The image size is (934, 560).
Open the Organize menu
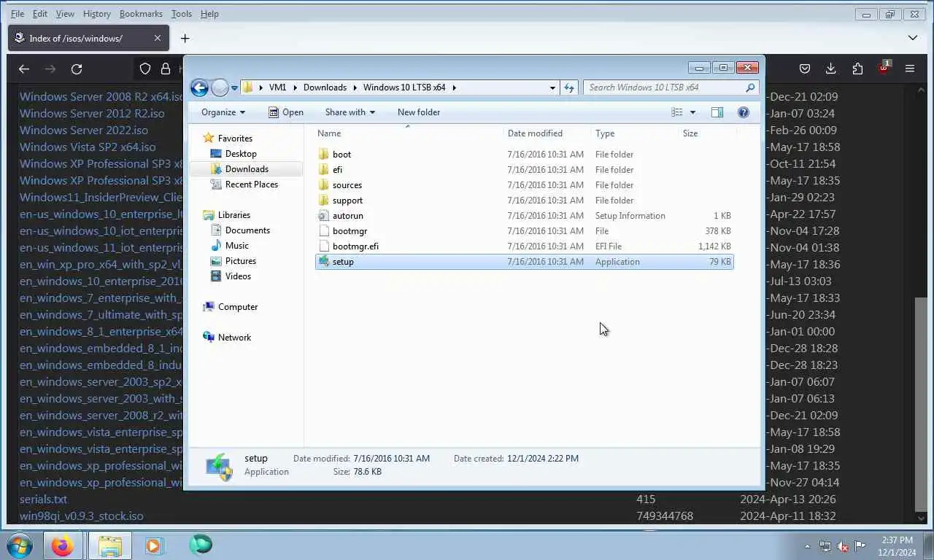click(x=223, y=112)
